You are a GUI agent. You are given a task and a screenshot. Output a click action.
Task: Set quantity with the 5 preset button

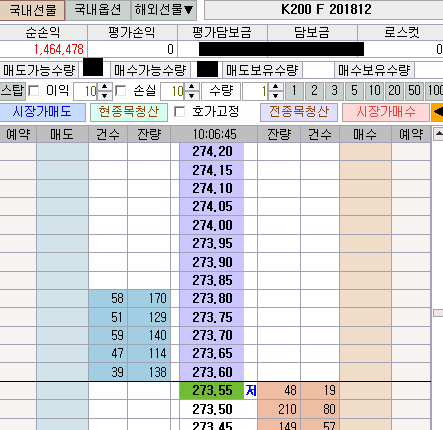click(354, 91)
